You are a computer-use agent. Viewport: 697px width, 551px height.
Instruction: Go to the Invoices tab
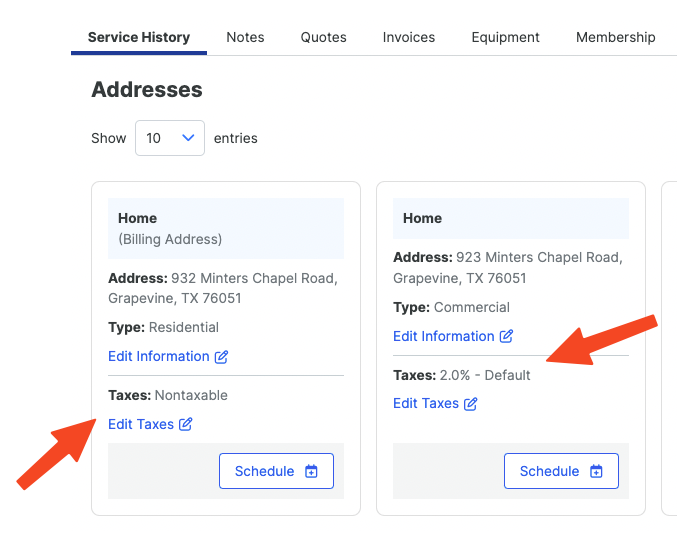tap(409, 37)
